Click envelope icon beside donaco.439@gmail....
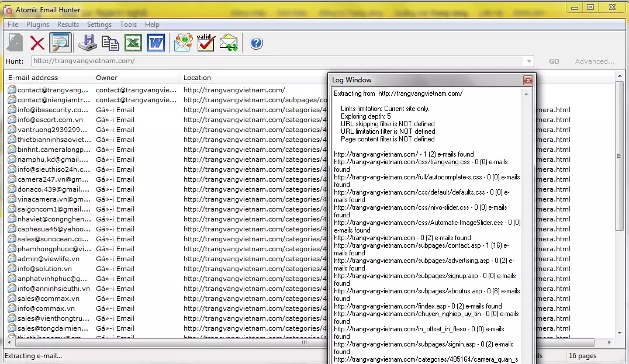 coord(12,189)
